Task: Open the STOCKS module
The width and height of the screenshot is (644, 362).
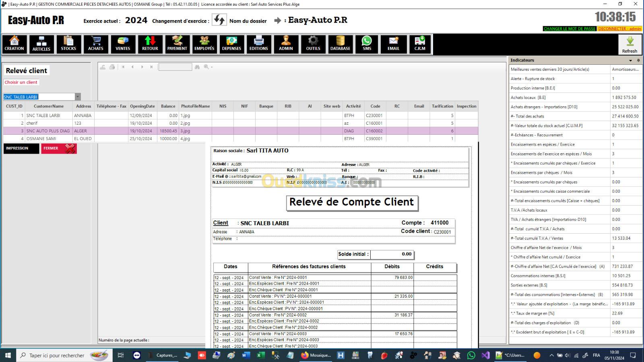Action: tap(68, 44)
